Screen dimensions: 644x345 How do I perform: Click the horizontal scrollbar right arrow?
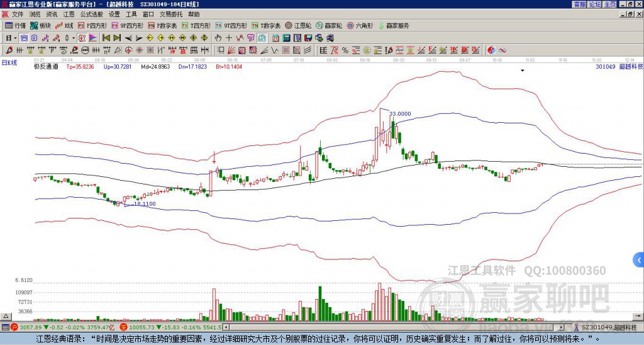562,327
